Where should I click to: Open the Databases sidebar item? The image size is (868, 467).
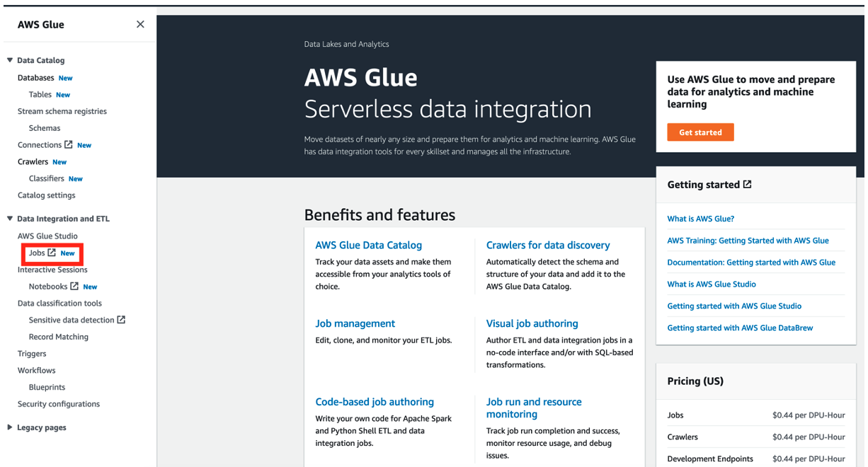point(35,78)
